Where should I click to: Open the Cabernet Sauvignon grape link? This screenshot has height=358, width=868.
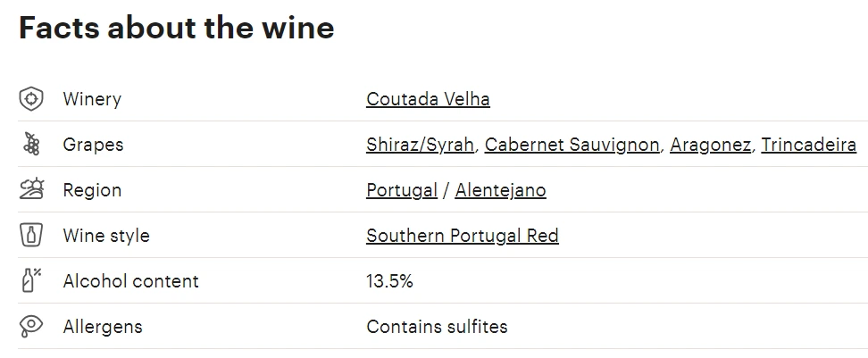(x=572, y=145)
